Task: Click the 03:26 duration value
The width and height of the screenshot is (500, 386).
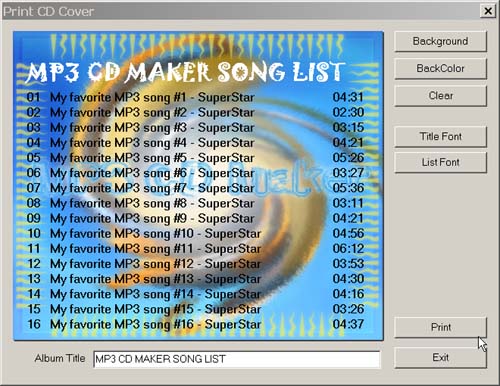Action: pyautogui.click(x=348, y=309)
